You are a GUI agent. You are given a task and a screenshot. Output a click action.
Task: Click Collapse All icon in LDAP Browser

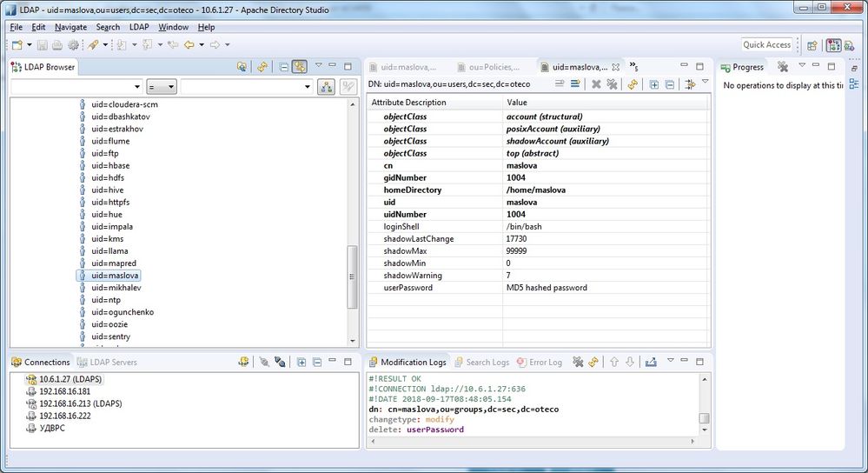coord(283,66)
